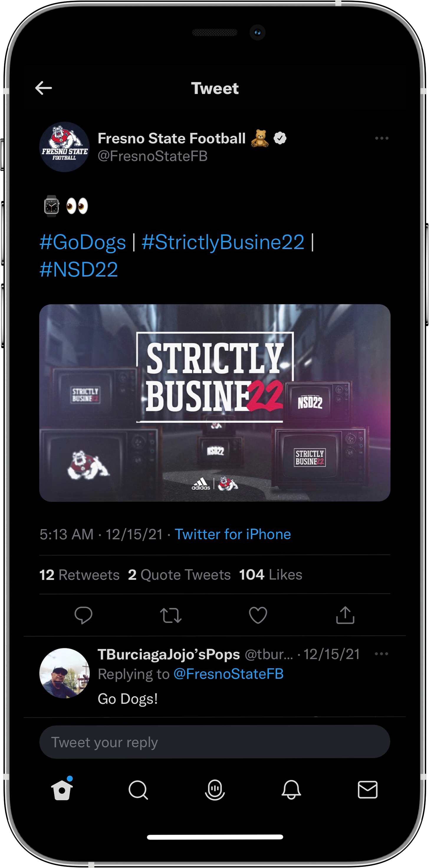Open the Fresno State Football profile picture

tap(64, 147)
